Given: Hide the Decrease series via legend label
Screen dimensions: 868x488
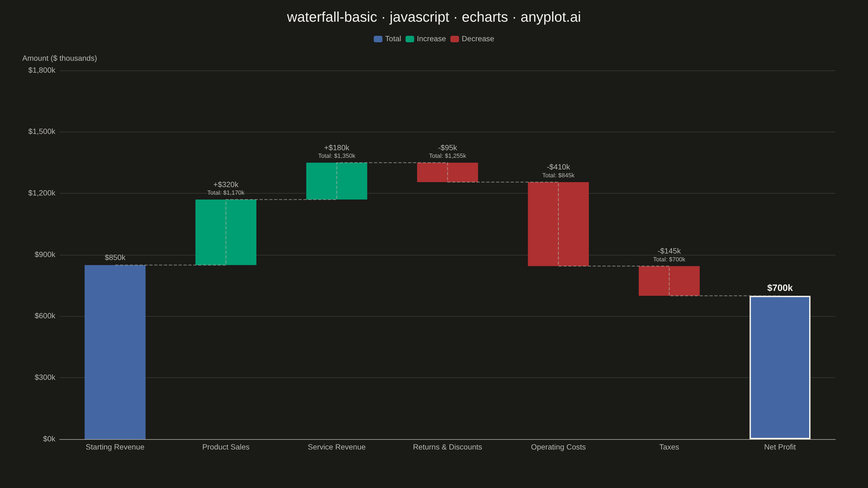Looking at the screenshot, I should click(478, 39).
